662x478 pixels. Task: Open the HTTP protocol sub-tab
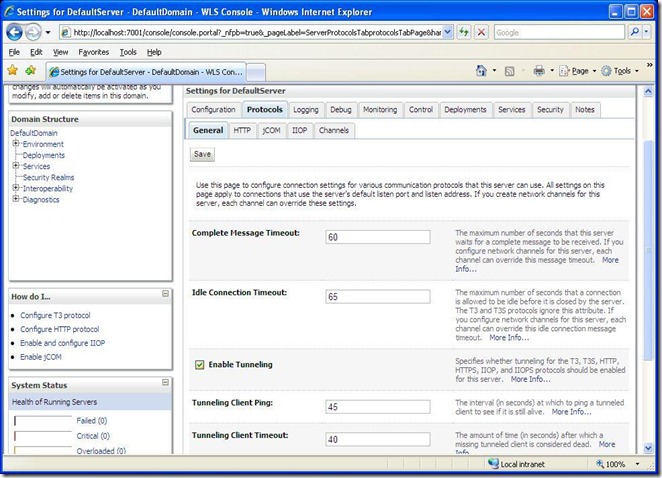(242, 130)
